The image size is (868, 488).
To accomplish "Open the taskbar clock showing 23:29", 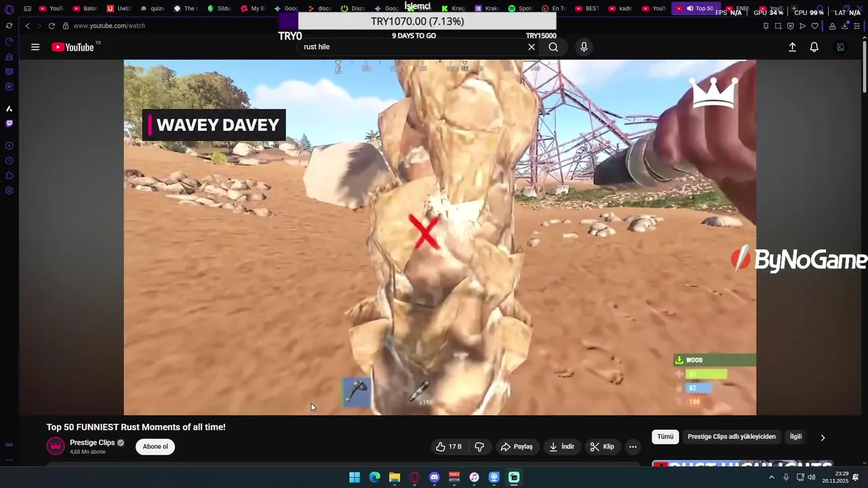I will coord(835,477).
